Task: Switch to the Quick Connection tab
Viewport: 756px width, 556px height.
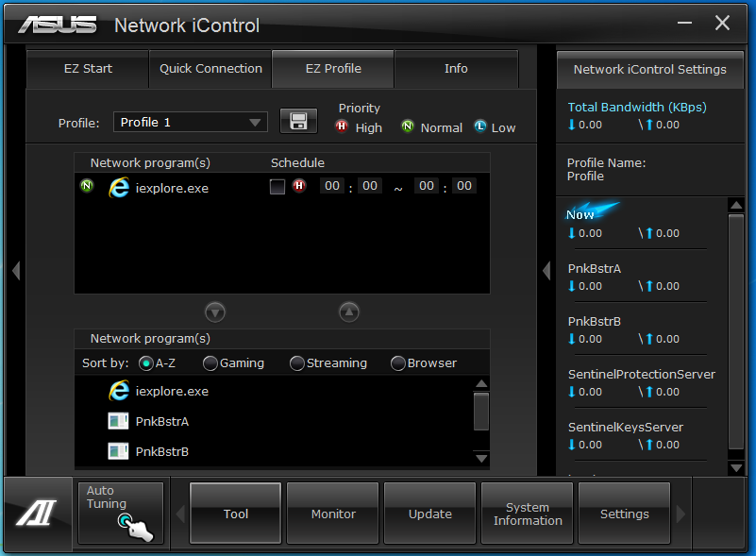Action: click(x=210, y=69)
